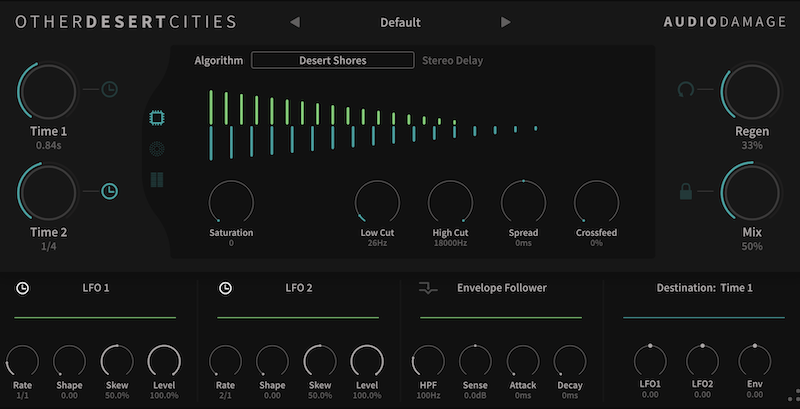Image resolution: width=800 pixels, height=409 pixels.
Task: Click the delay taps visualization display
Action: pyautogui.click(x=375, y=125)
